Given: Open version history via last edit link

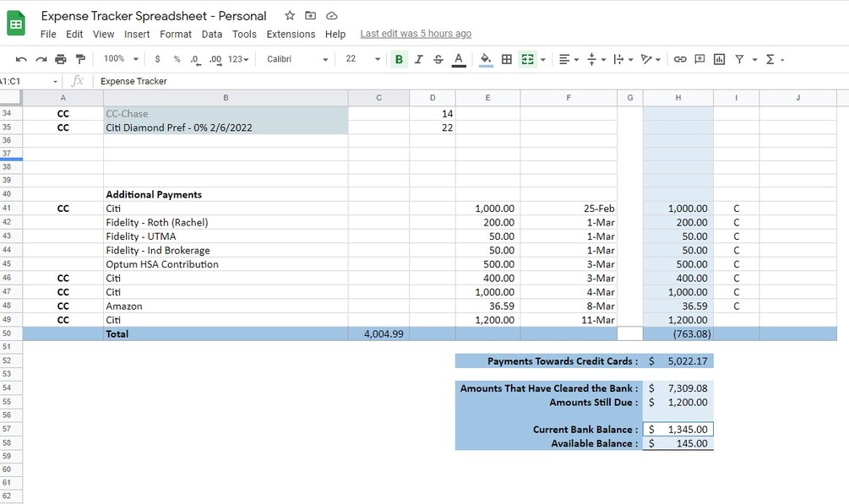Looking at the screenshot, I should [416, 34].
